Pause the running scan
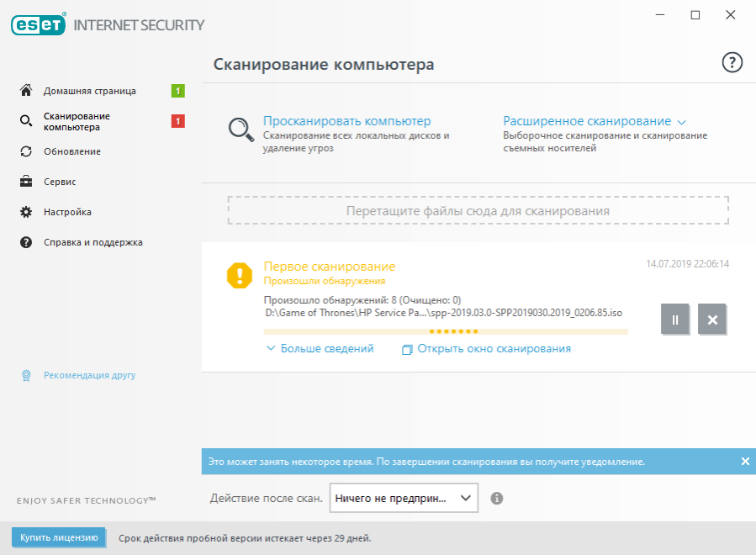 (674, 320)
